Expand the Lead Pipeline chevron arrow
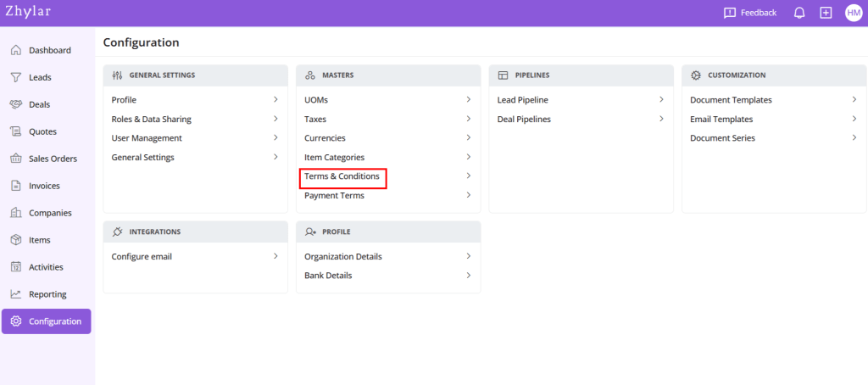This screenshot has width=868, height=385. [661, 100]
